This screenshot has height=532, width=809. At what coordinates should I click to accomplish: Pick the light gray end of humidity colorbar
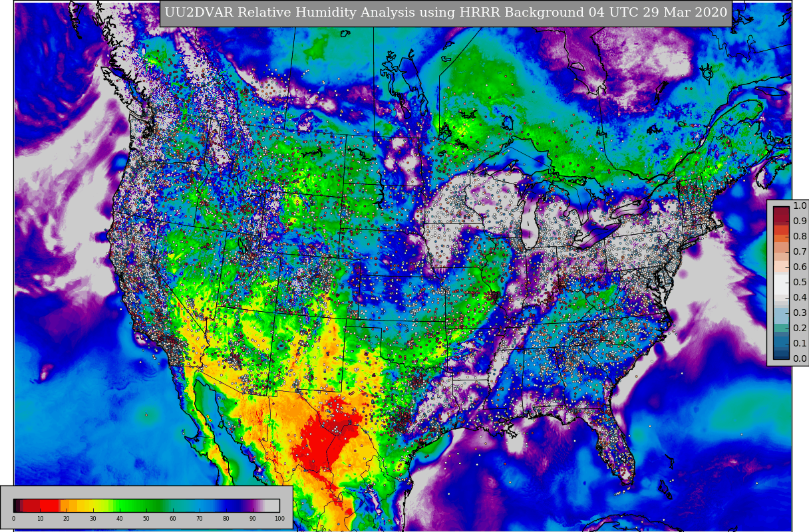pyautogui.click(x=273, y=505)
